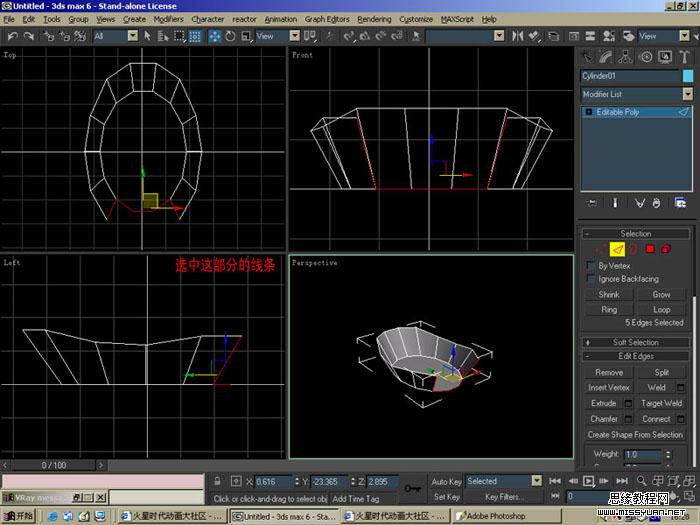This screenshot has width=700, height=525.
Task: Open the MAXScript menu
Action: (457, 19)
